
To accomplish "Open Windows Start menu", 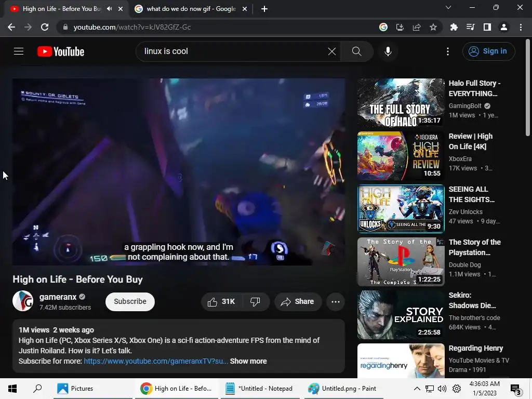I will tap(12, 389).
